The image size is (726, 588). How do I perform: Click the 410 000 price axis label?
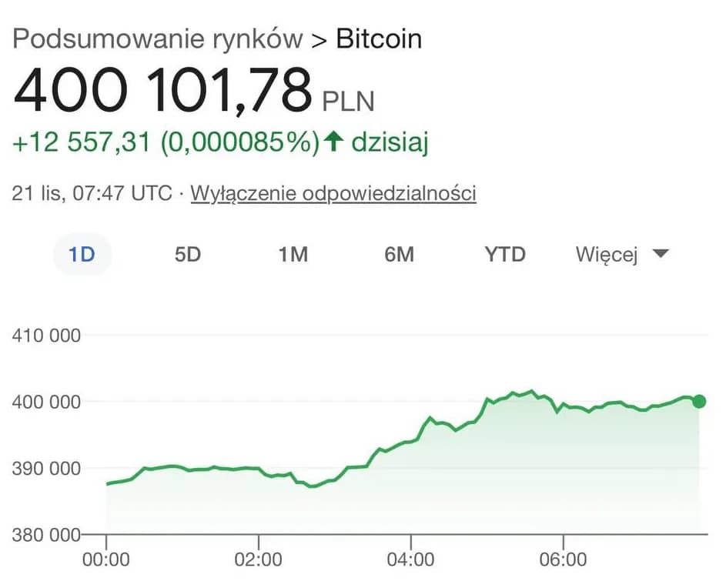(47, 336)
